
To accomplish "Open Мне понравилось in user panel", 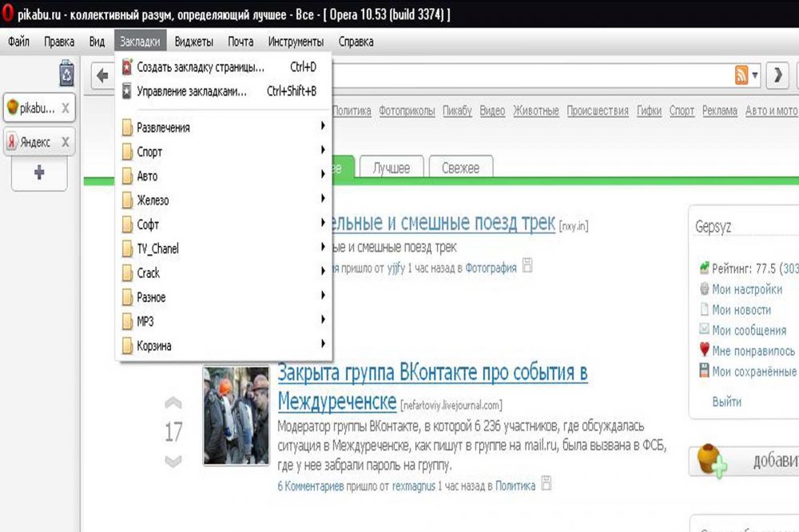I will pyautogui.click(x=753, y=351).
